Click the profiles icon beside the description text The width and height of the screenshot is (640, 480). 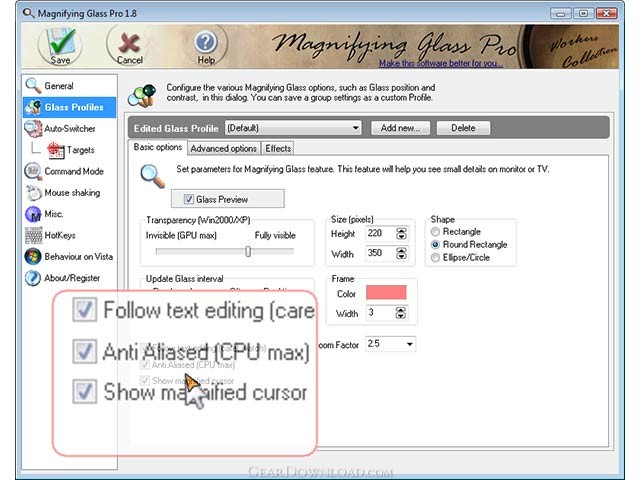point(142,96)
